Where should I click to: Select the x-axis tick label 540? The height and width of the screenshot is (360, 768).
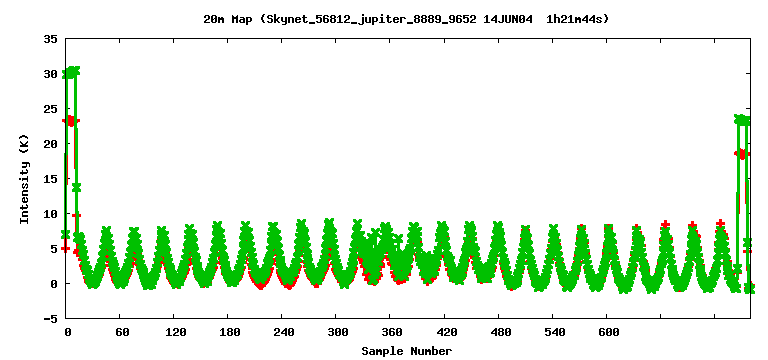coord(553,332)
